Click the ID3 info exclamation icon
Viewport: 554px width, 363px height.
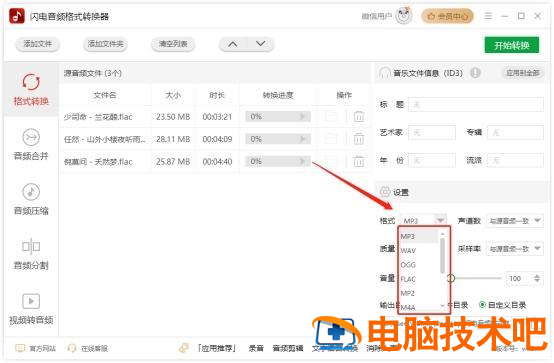click(475, 73)
